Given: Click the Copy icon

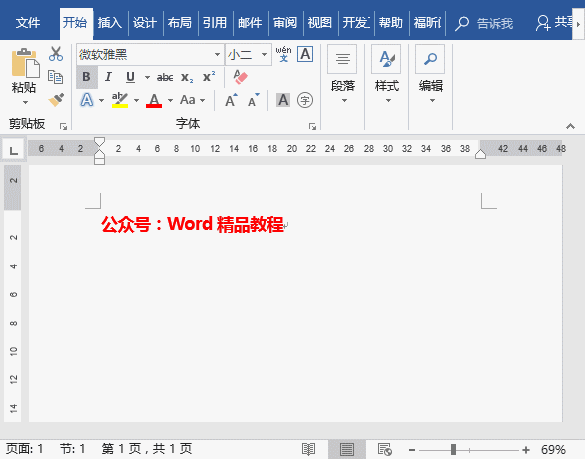Looking at the screenshot, I should (x=56, y=77).
